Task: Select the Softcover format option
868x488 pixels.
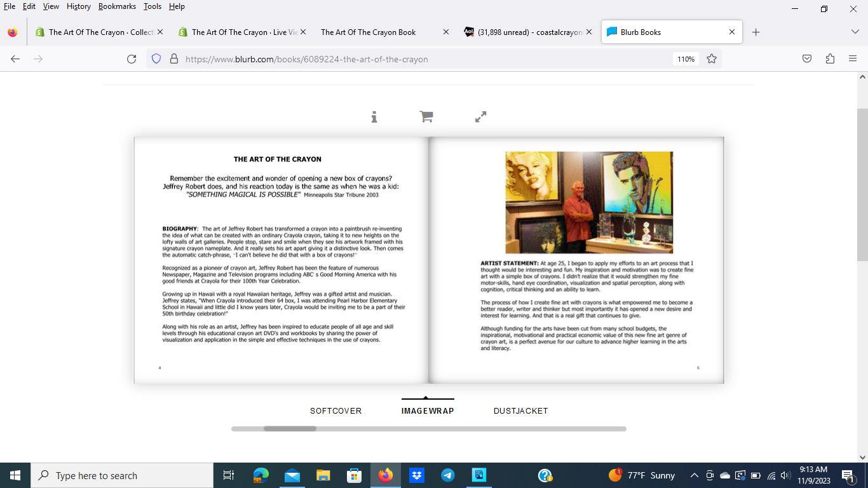Action: pyautogui.click(x=336, y=411)
